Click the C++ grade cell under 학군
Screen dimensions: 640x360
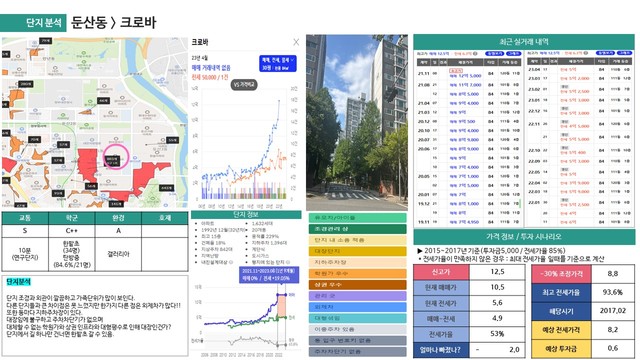click(71, 231)
